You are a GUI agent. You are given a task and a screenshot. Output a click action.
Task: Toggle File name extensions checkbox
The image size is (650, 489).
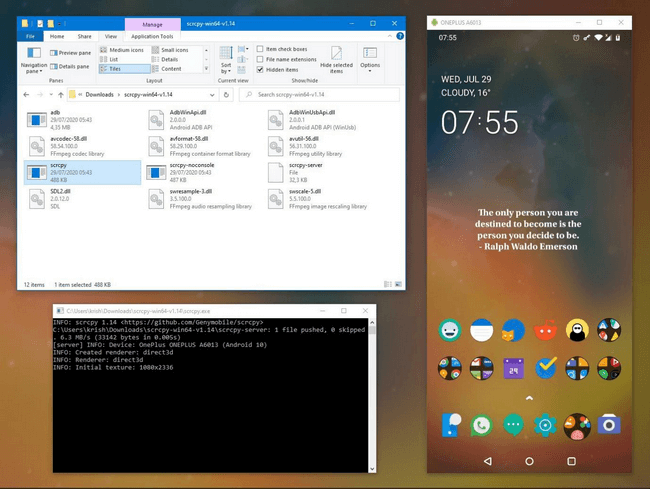[261, 59]
